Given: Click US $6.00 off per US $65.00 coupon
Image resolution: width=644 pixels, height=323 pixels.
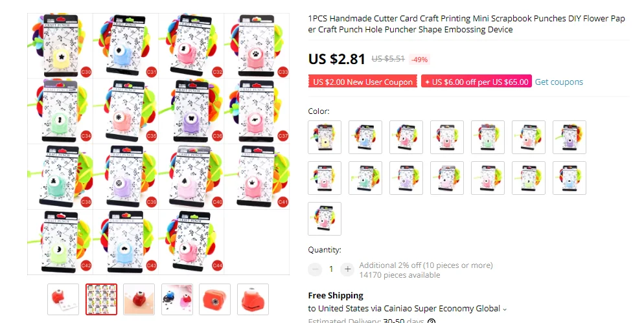Looking at the screenshot, I should (476, 82).
